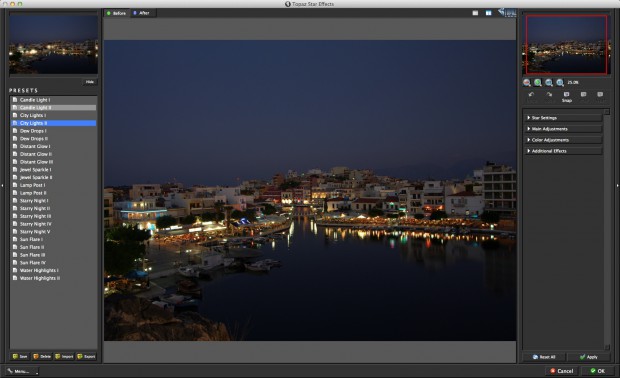Select the Jewel Sparkle II preset
Screen dimensions: 620x378
click(x=53, y=178)
